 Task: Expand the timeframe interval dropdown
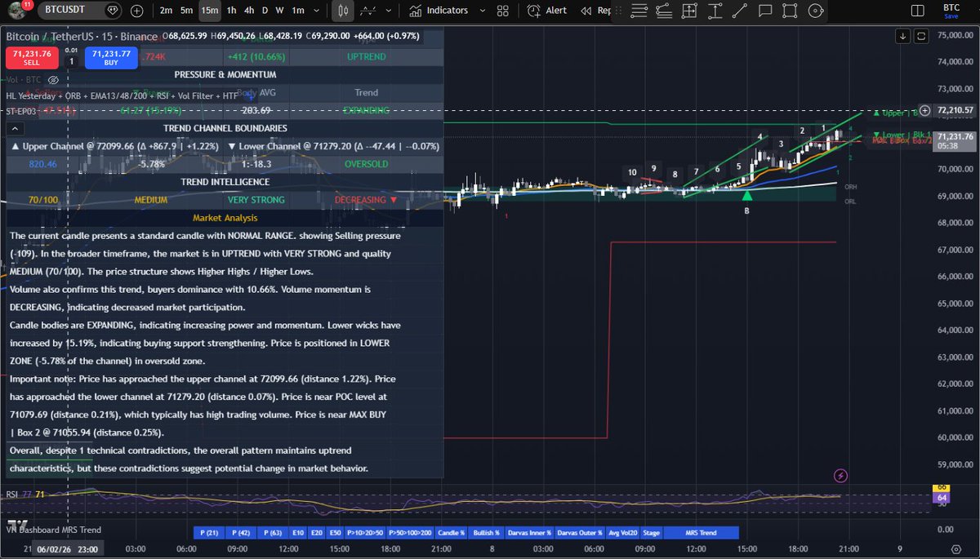tap(317, 11)
